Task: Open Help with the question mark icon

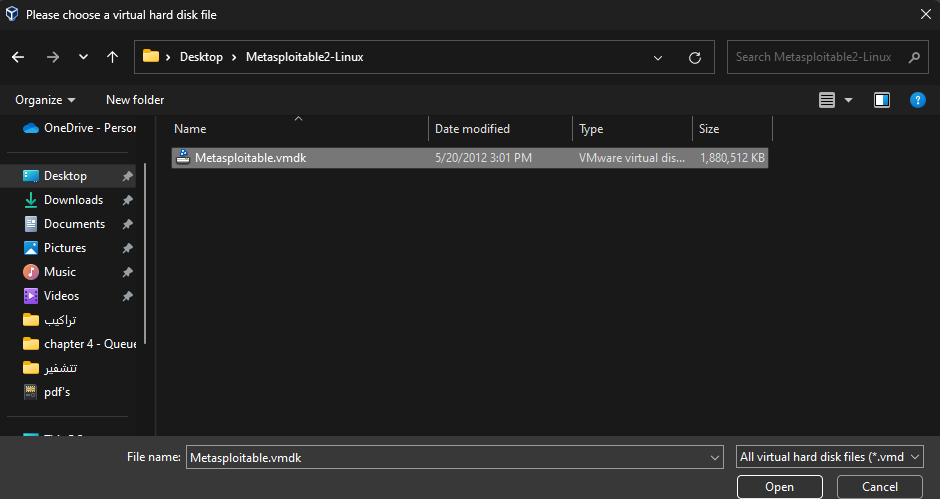Action: tap(917, 100)
